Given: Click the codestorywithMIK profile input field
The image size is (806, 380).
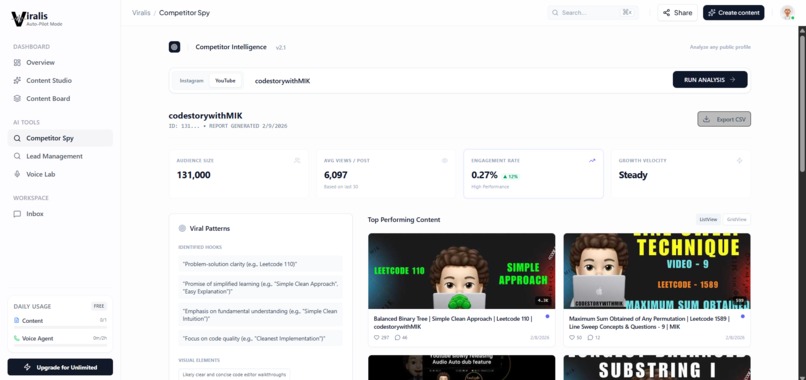Looking at the screenshot, I should click(x=457, y=81).
